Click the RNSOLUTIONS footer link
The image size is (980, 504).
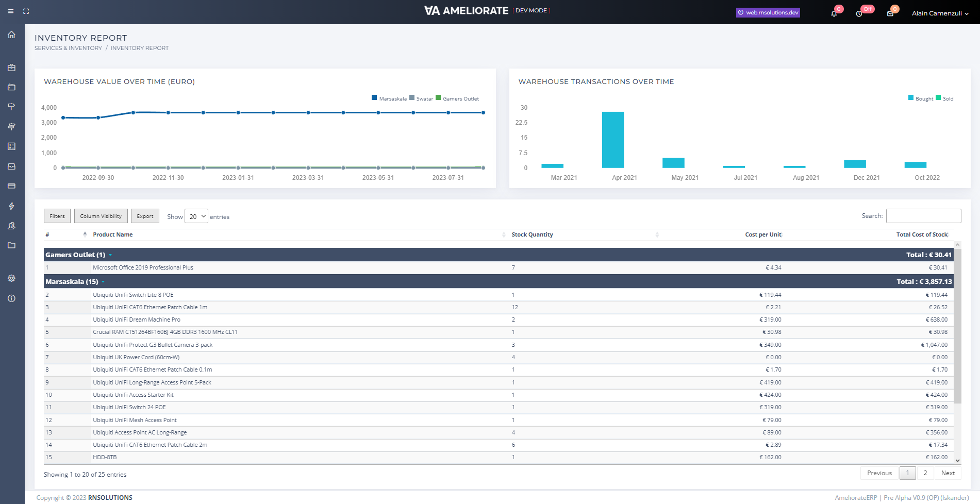coord(110,498)
